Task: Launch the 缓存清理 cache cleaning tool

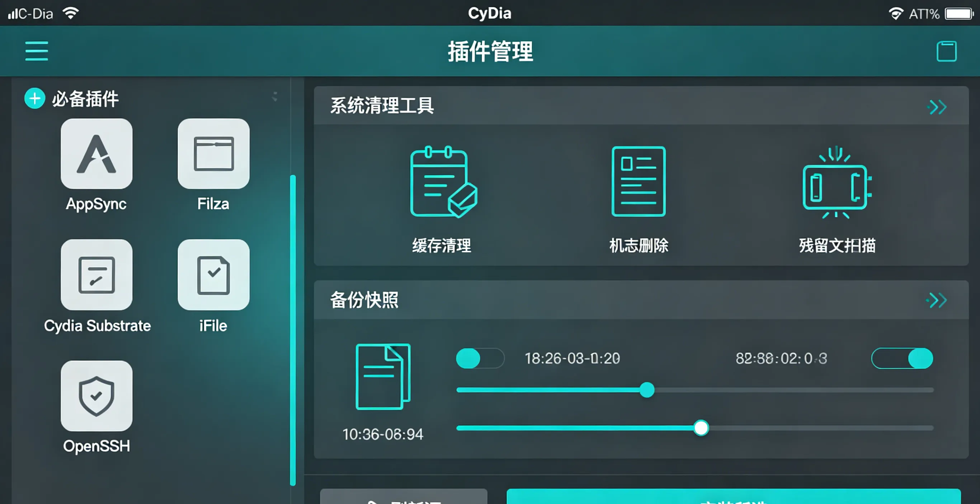Action: point(444,182)
